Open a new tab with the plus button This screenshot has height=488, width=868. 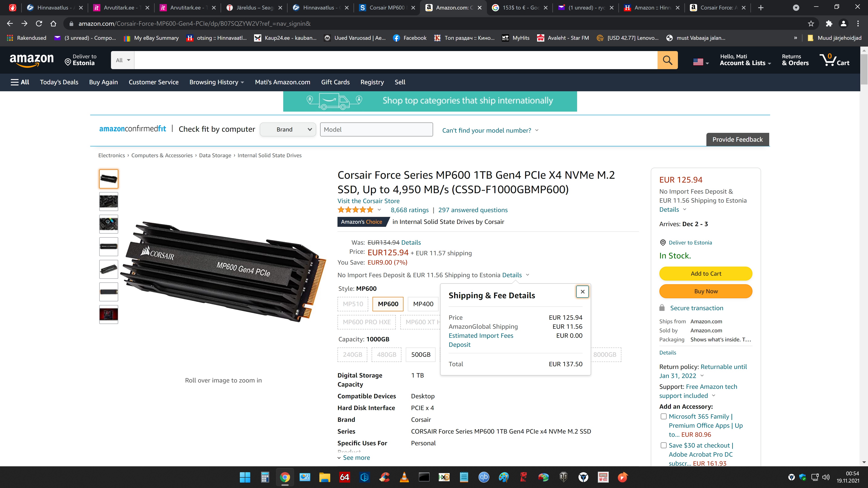click(x=760, y=7)
